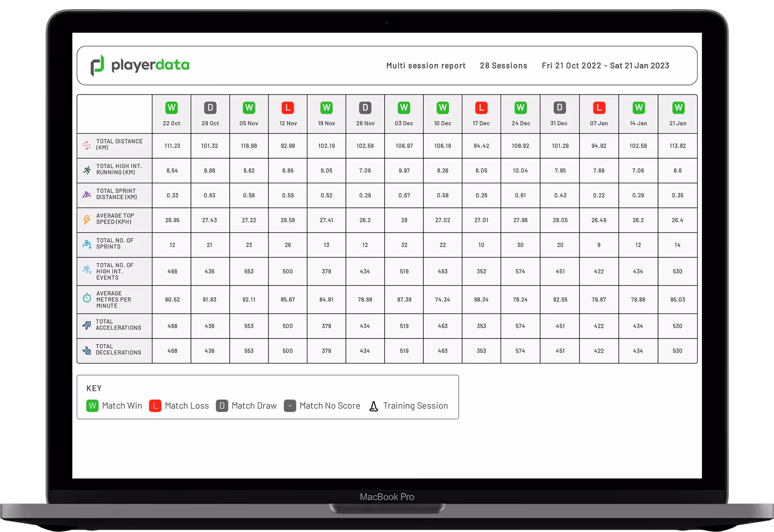Screen dimensions: 774x532
Task: Click sprint distance value 0.22
Action: pyautogui.click(x=599, y=195)
